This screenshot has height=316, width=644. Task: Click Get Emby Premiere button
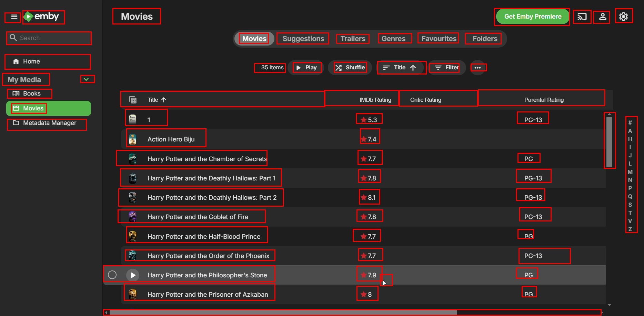(x=533, y=17)
